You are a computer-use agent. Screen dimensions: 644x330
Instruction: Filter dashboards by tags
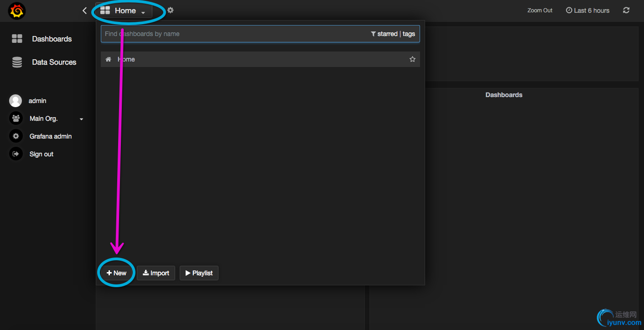[x=409, y=34]
